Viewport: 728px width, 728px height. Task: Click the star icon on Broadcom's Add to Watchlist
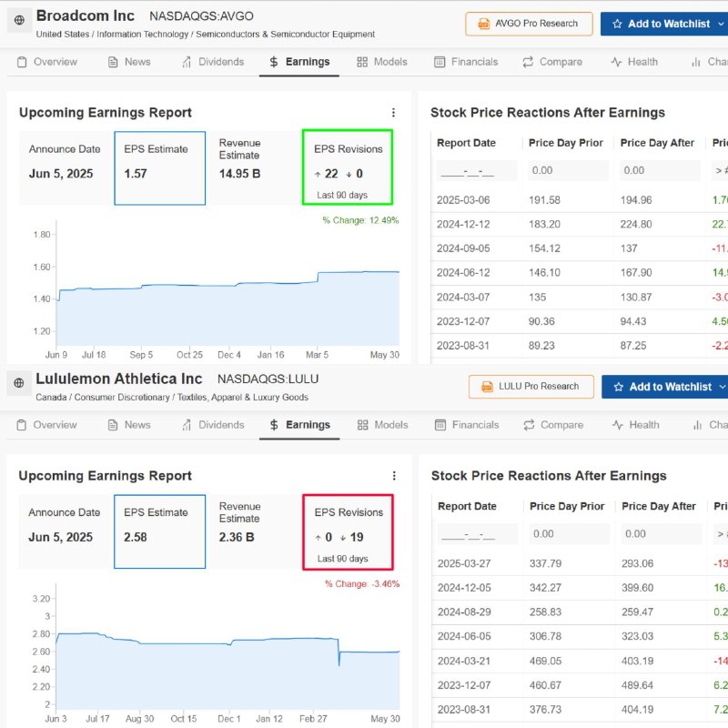(618, 24)
